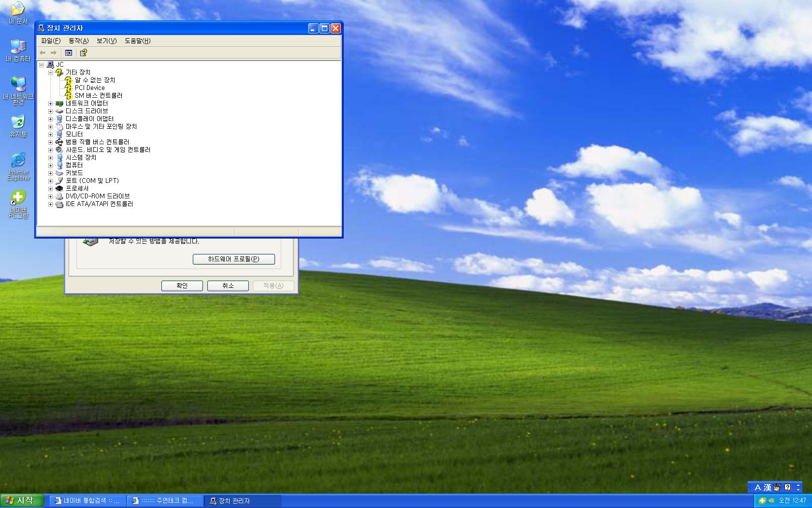Collapse the JC root node

click(x=42, y=64)
